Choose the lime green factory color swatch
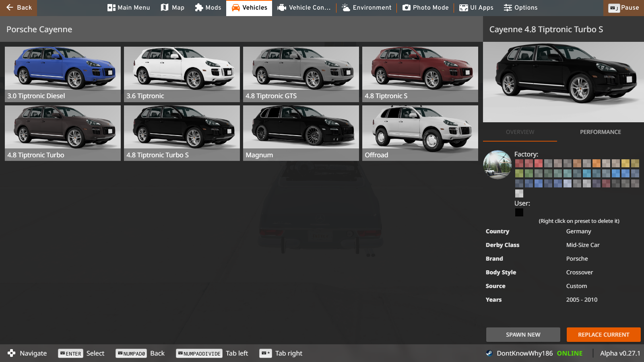 coord(519,173)
